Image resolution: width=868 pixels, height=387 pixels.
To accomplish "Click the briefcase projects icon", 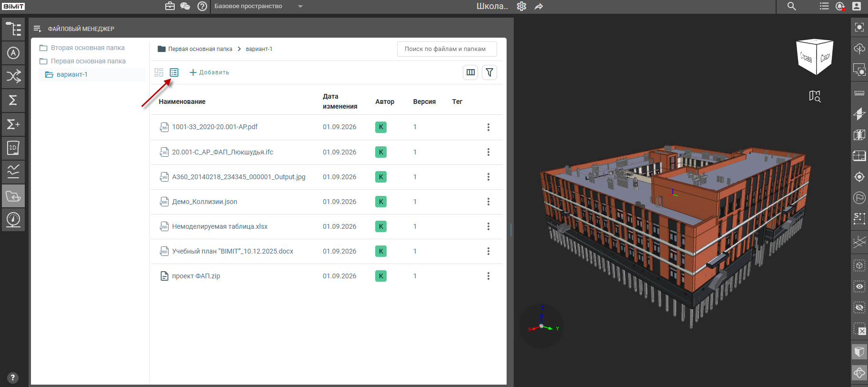I will click(x=170, y=6).
